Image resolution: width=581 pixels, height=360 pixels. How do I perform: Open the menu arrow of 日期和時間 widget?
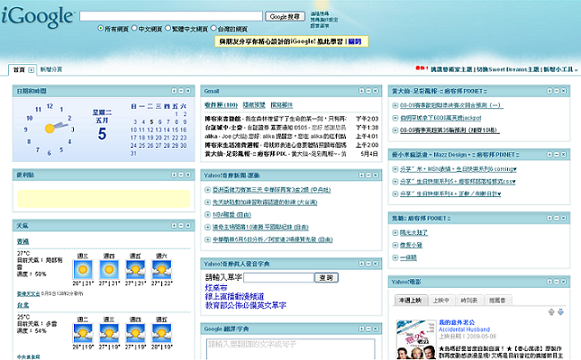pyautogui.click(x=174, y=91)
